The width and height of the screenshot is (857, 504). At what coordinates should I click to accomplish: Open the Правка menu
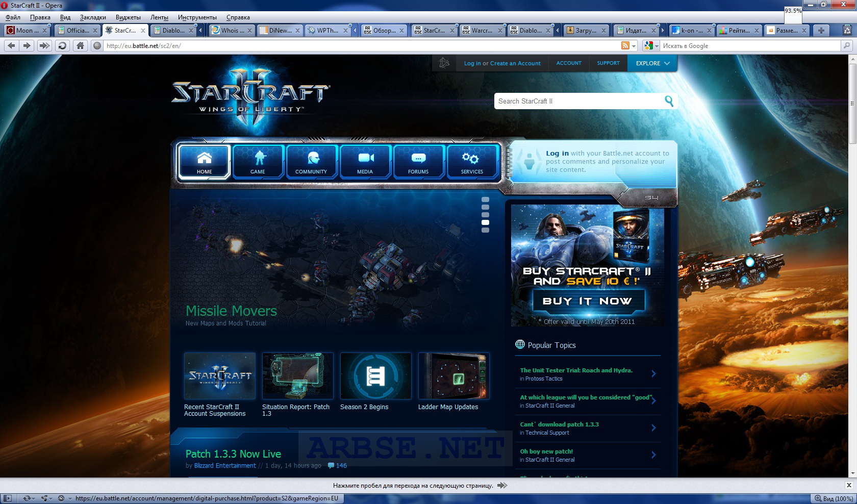pos(40,17)
